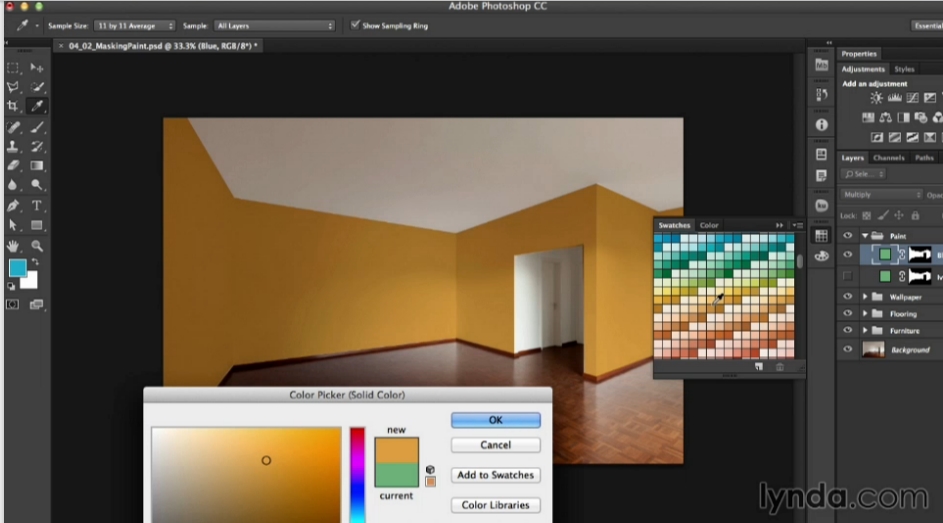Click Cancel in the Color Picker
The image size is (943, 523).
496,445
